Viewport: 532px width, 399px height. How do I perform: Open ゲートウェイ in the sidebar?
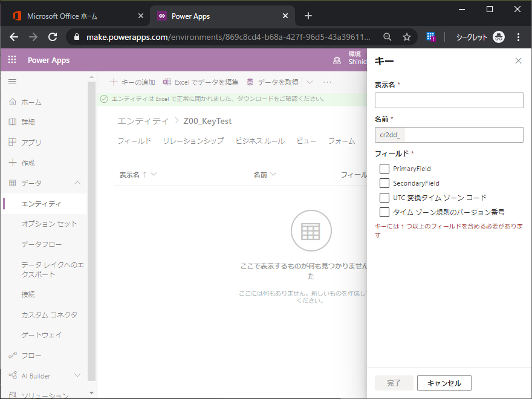tap(41, 335)
